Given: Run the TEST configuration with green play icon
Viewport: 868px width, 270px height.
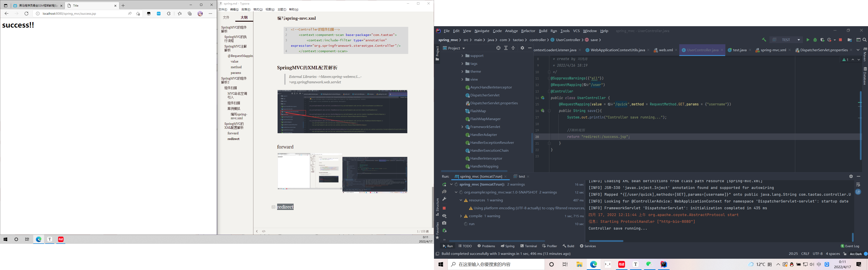Looking at the screenshot, I should (x=808, y=40).
